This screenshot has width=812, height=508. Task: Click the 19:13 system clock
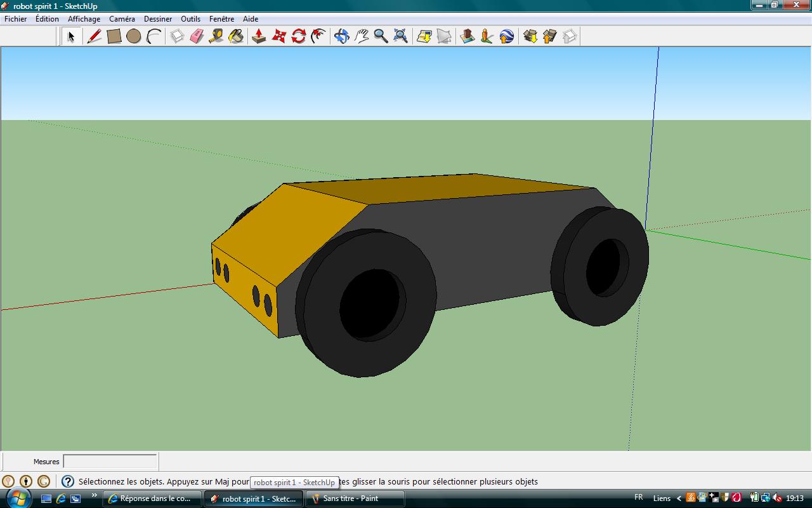click(x=794, y=498)
